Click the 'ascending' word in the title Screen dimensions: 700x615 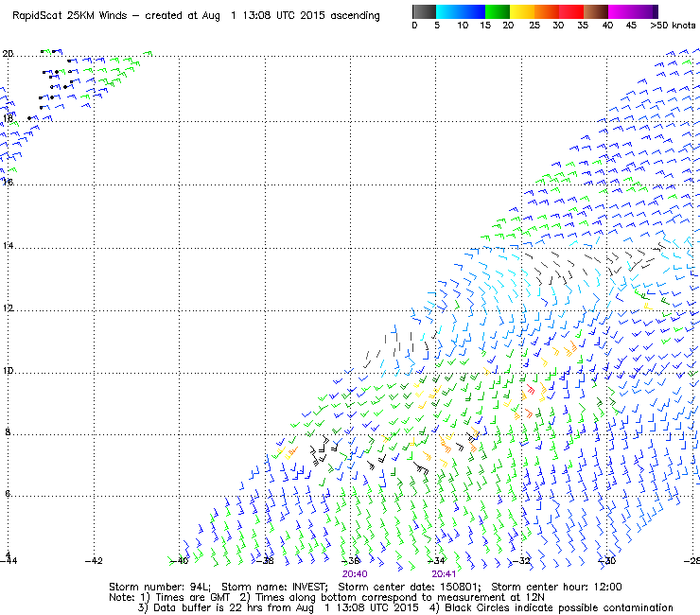[x=355, y=16]
